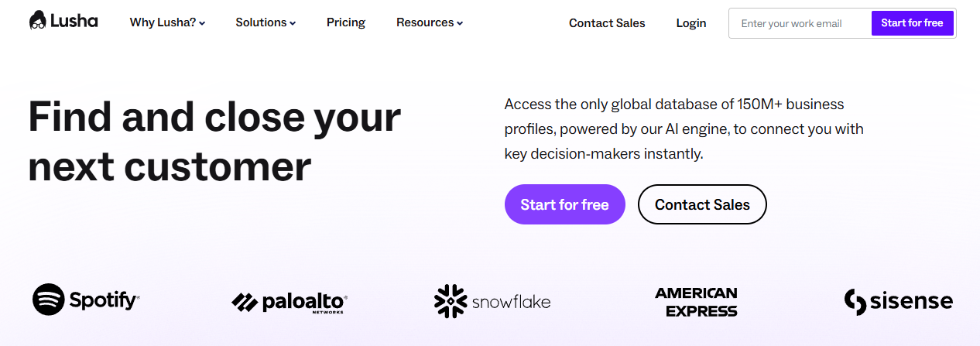The image size is (980, 346).
Task: Open the Pricing page
Action: (x=346, y=23)
